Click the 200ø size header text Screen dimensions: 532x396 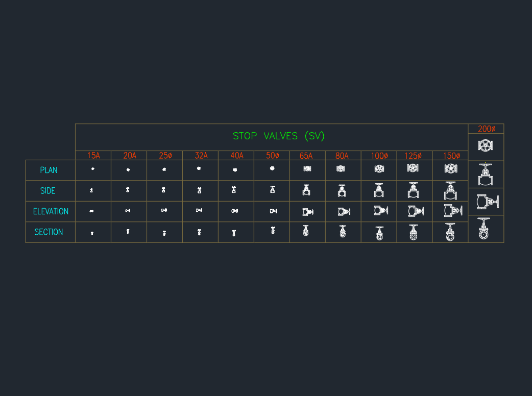click(487, 129)
